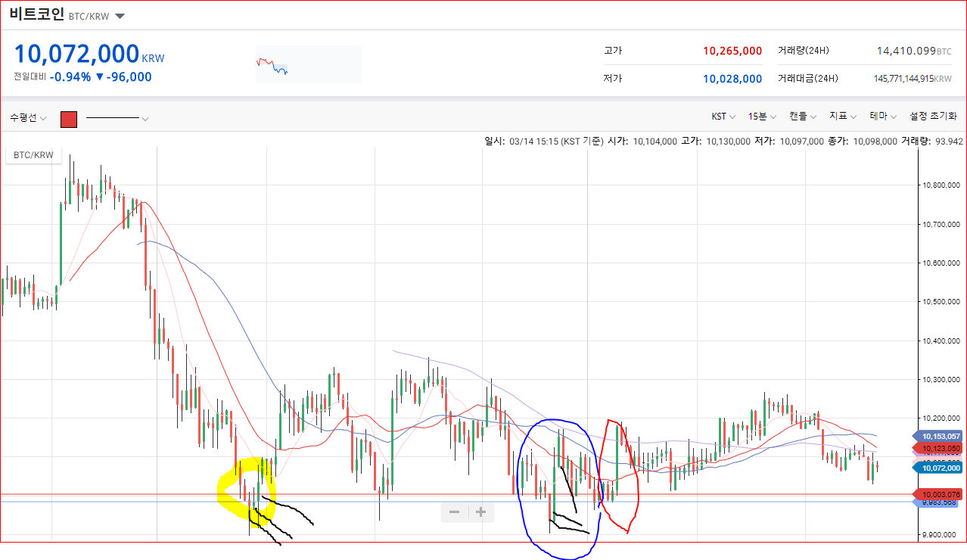Click the BTC/KRW chart legend label
The height and width of the screenshot is (560, 967).
click(x=33, y=154)
